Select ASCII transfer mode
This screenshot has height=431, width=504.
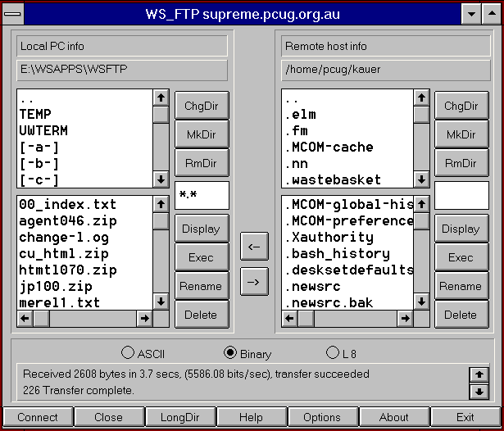coord(143,353)
